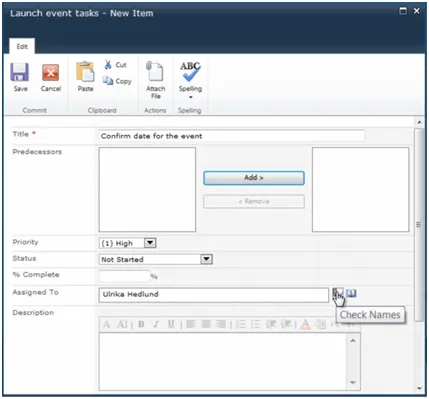
Task: Click the available Predecessors list box
Action: click(x=147, y=190)
